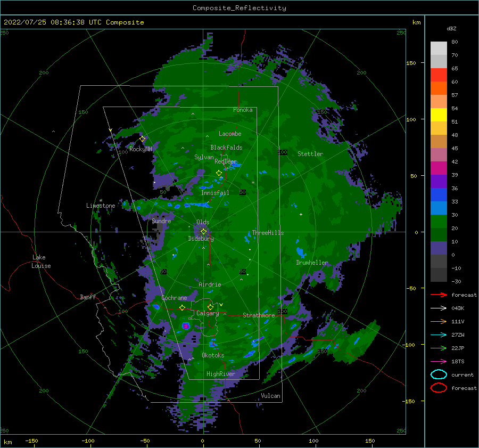Screen dimensions: 479x448
Task: Click the Ponoka city label
Action: 243,110
